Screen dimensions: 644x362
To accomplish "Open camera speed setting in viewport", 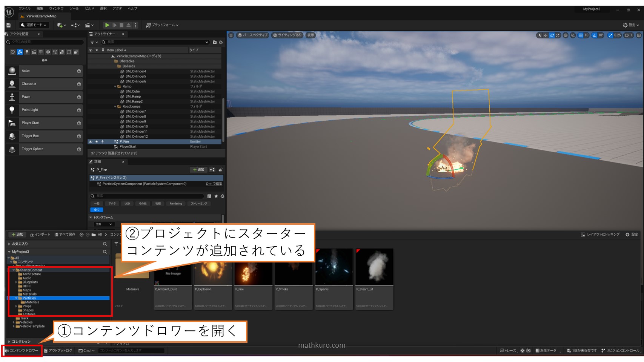I will 629,35.
